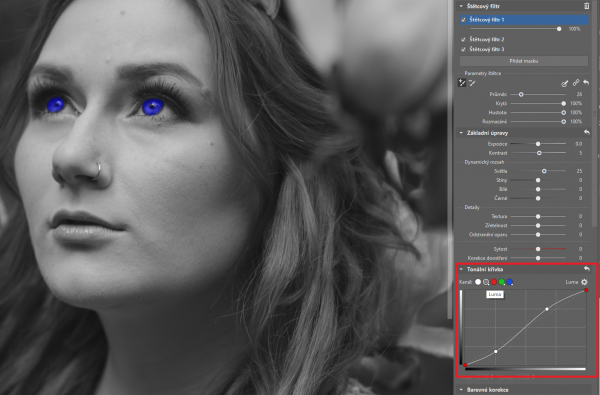Toggle the Štětcový filtr 3 checkbox
The width and height of the screenshot is (600, 395).
click(x=463, y=49)
